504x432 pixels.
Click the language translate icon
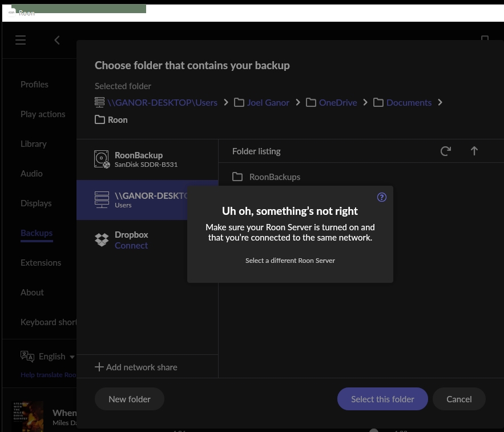(x=27, y=357)
